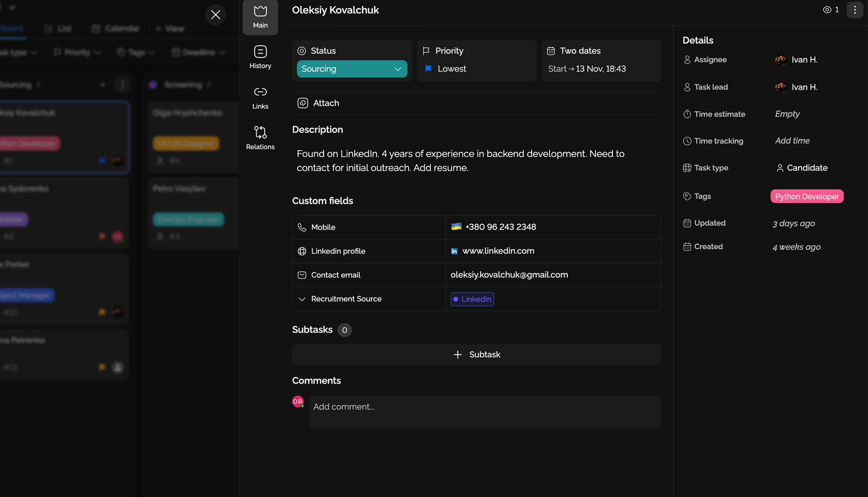Click the Attach icon
This screenshot has width=868, height=497.
[x=303, y=103]
